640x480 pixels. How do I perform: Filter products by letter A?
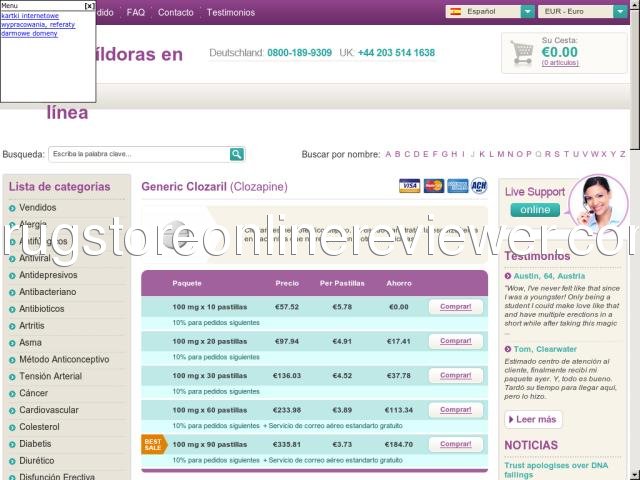click(x=388, y=154)
